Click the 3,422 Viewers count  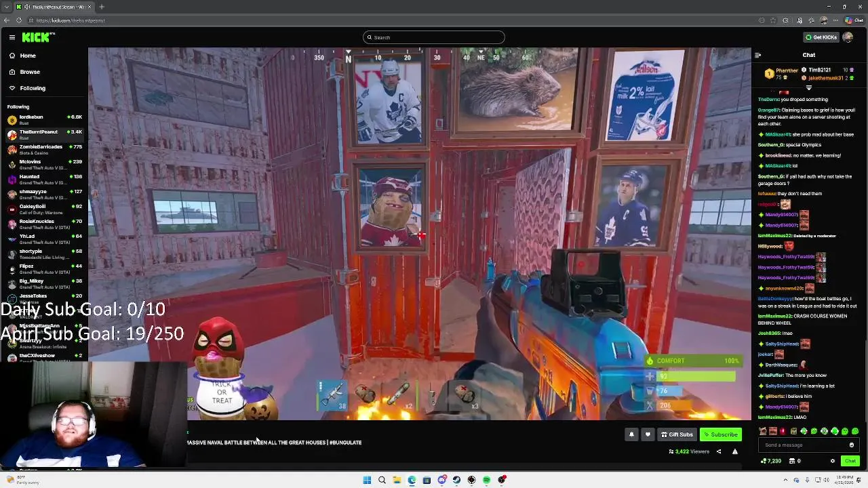click(689, 451)
